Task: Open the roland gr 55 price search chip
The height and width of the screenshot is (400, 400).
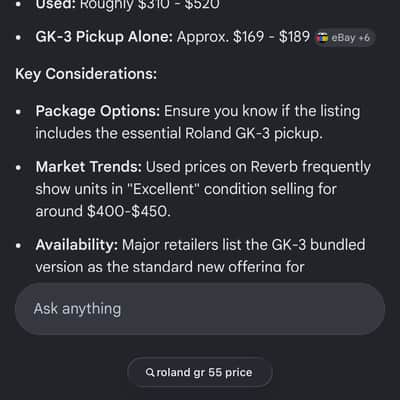Action: click(200, 372)
